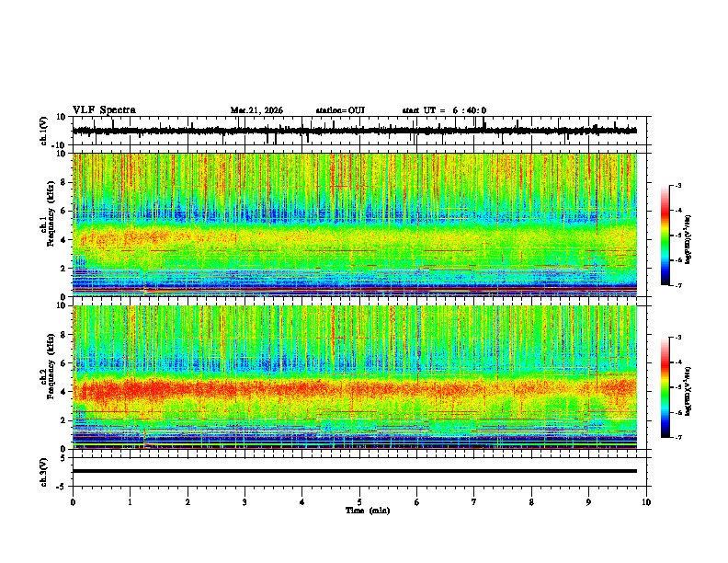Screen dimensions: 728x563
Task: Click the 'start UT = 6:40:0' text
Action: point(444,110)
